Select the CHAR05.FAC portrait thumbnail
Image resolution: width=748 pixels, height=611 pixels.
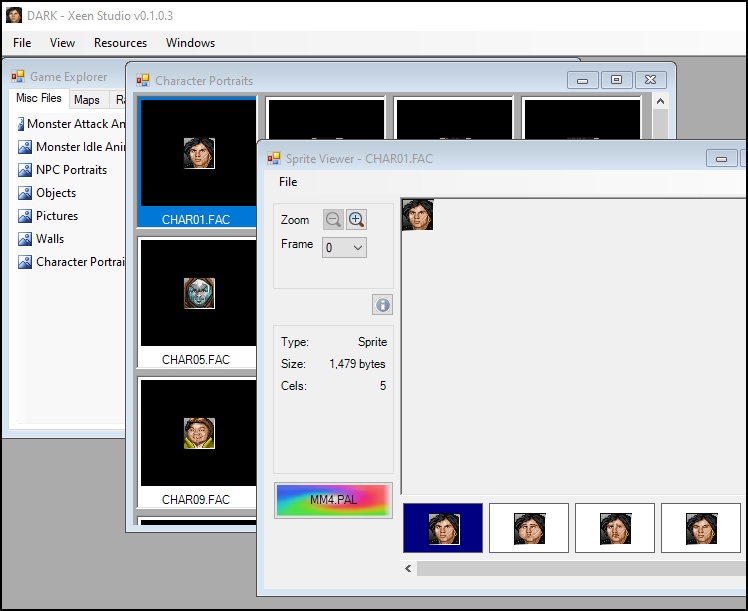[197, 302]
